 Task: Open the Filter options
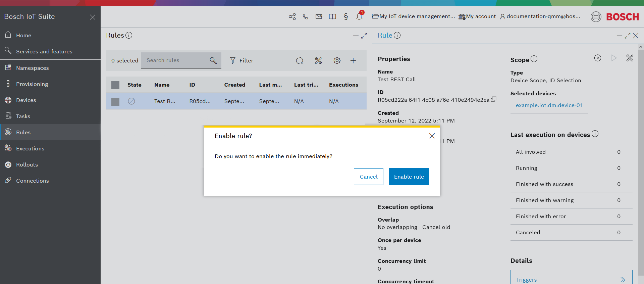pyautogui.click(x=241, y=60)
